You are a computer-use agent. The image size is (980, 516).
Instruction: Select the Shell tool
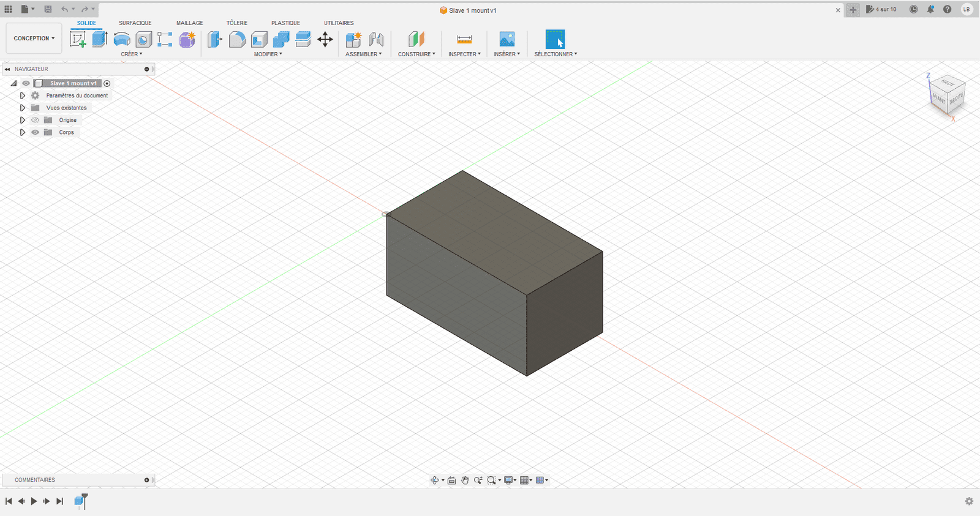coord(259,40)
